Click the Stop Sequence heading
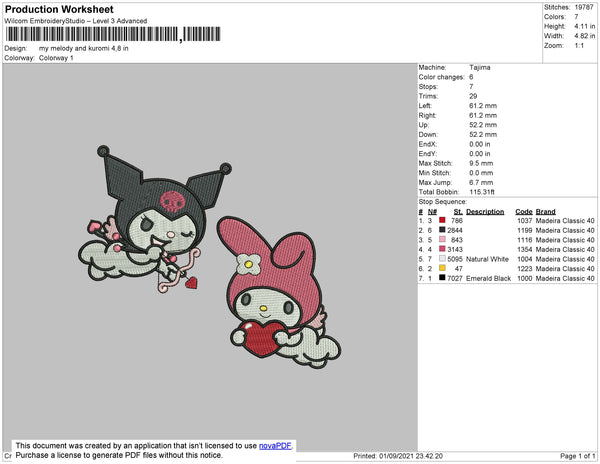The height and width of the screenshot is (464, 600). pos(443,202)
